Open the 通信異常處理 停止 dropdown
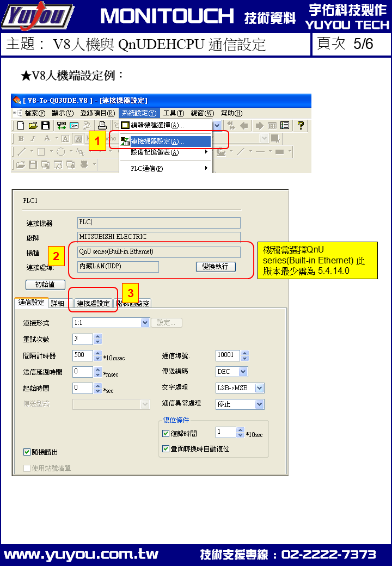Image resolution: width=392 pixels, height=566 pixels. [260, 404]
